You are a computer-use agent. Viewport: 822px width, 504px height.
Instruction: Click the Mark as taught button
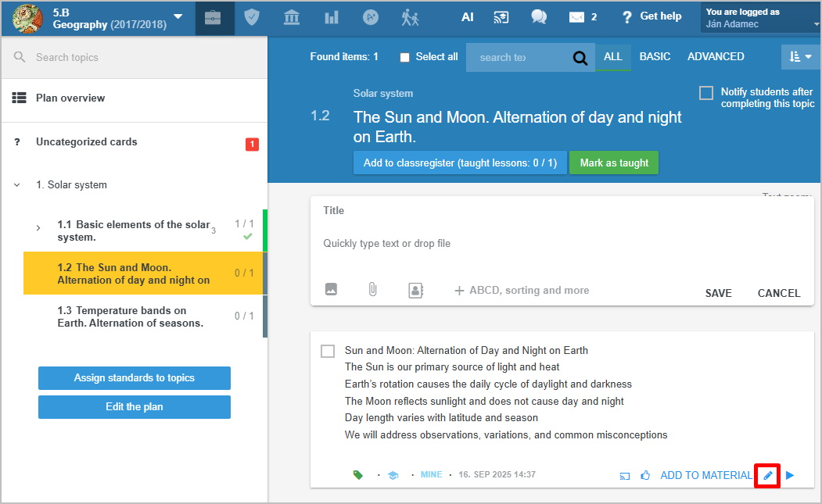(x=614, y=163)
